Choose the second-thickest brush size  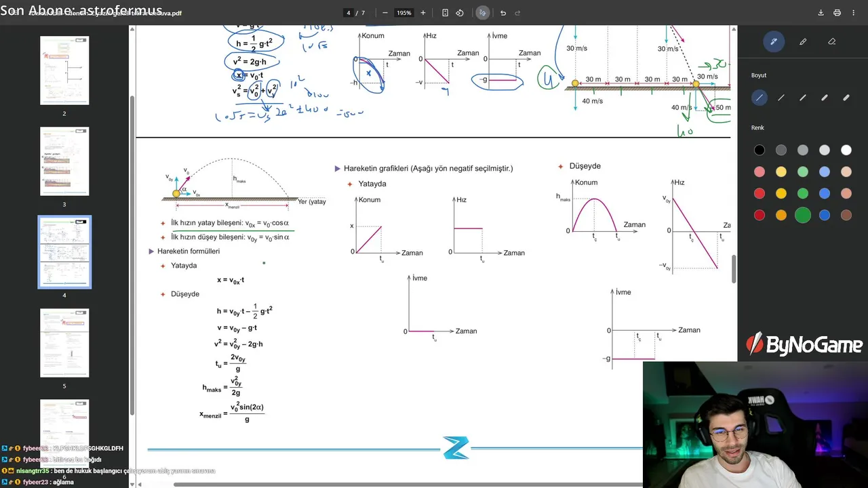click(825, 98)
